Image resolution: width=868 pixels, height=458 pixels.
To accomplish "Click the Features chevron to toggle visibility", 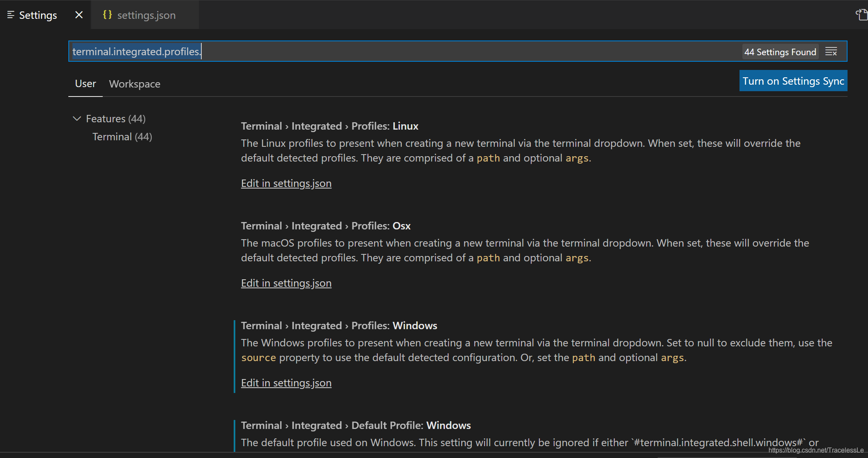I will coord(77,119).
